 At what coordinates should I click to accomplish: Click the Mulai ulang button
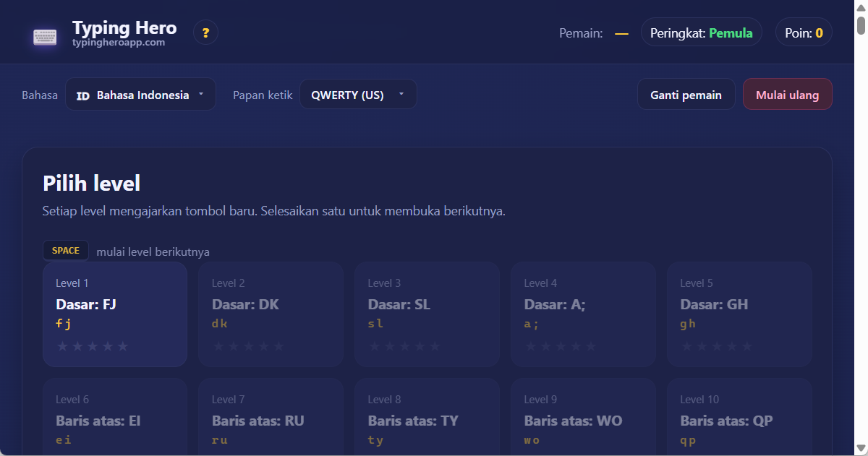point(788,95)
